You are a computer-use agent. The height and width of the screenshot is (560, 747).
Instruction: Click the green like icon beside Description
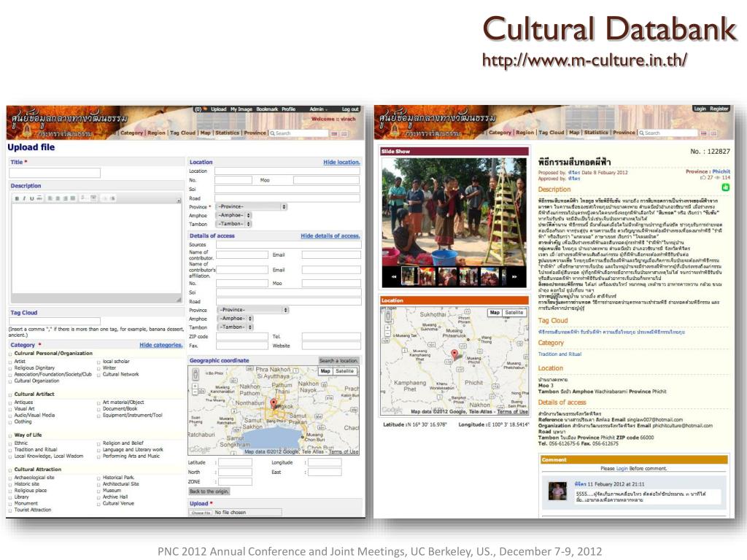[x=726, y=187]
